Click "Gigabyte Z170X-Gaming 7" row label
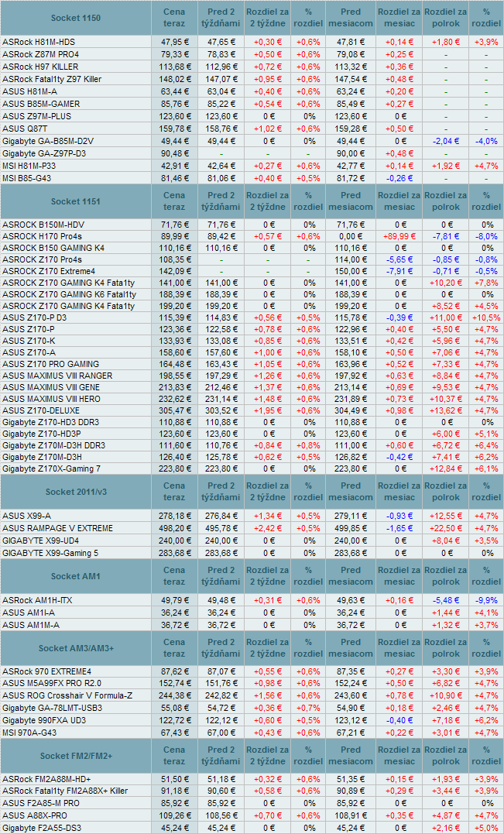Screen dimensions: 504x834 [51, 468]
